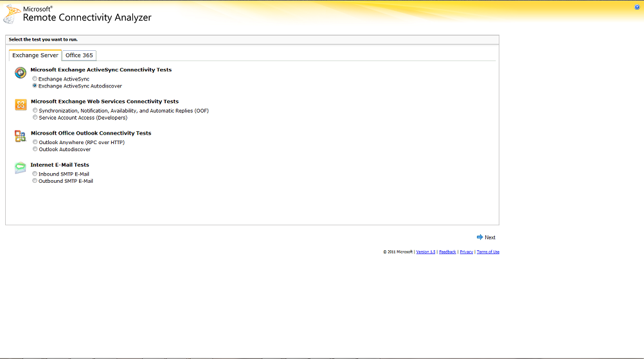Screen dimensions: 644x359
Task: Click the Office Outlook Connectivity icon
Action: 21,136
